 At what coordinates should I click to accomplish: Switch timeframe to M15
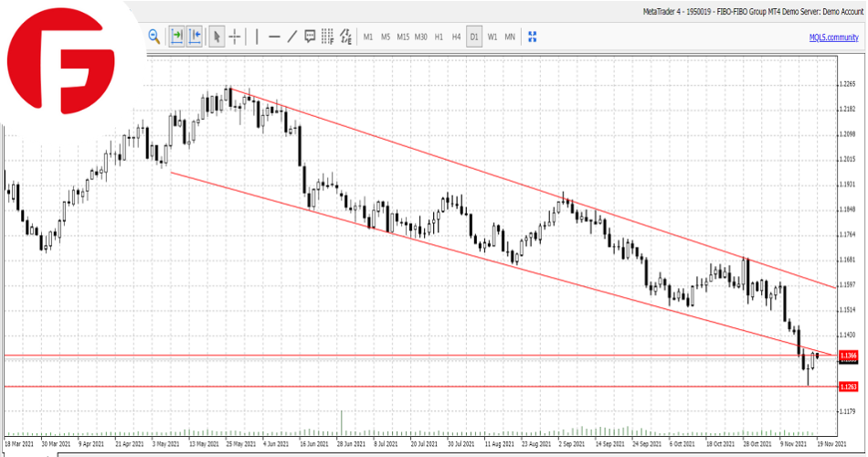tap(403, 37)
